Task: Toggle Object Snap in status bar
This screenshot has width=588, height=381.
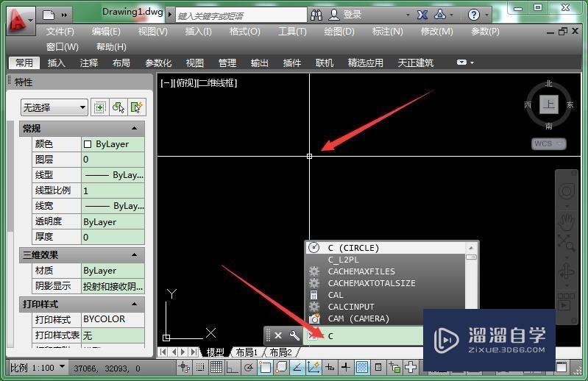Action: [265, 368]
